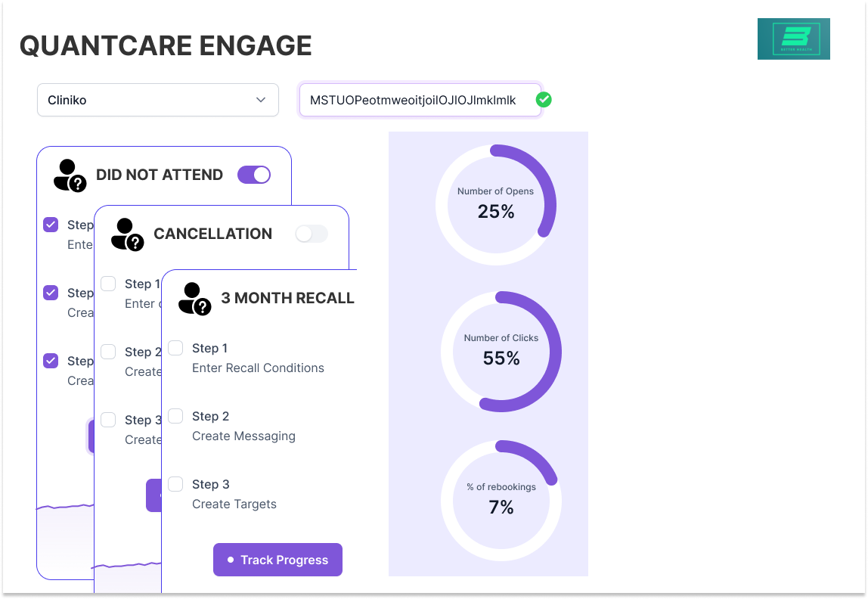This screenshot has height=599, width=868.
Task: Click the Did Not Attend person icon
Action: pyautogui.click(x=70, y=175)
